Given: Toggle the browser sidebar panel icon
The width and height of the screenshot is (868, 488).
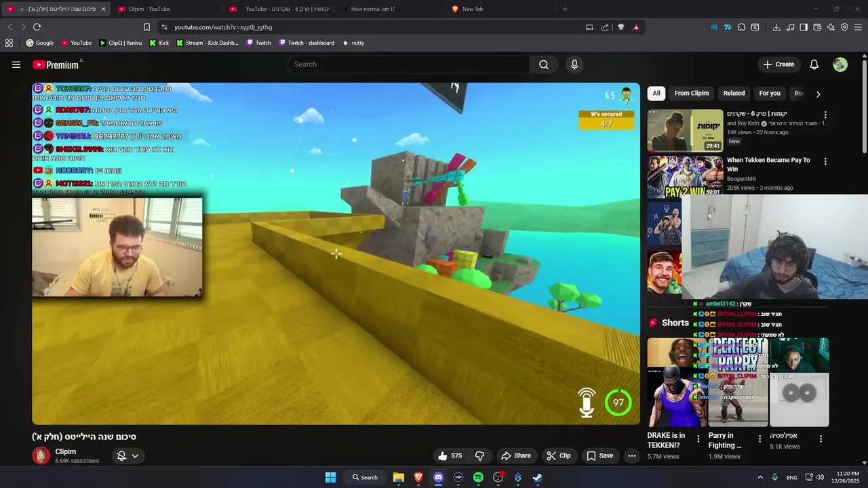Looking at the screenshot, I should [804, 27].
